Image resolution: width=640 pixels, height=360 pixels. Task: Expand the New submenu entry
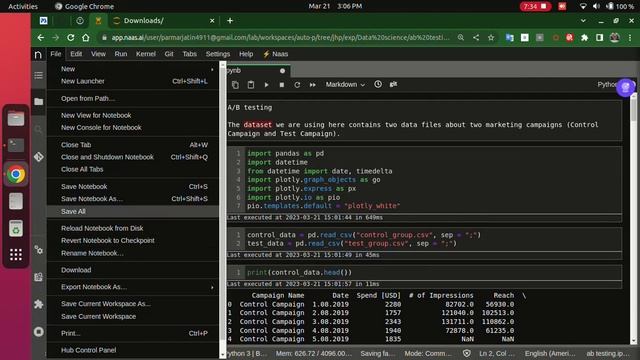[x=133, y=69]
